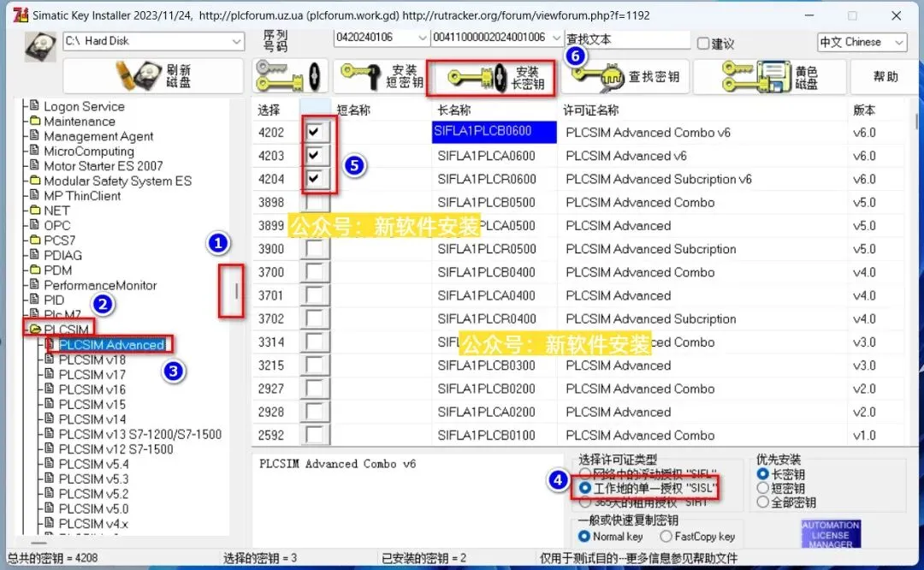
Task: Check key 3700 checkbox
Action: (x=315, y=272)
